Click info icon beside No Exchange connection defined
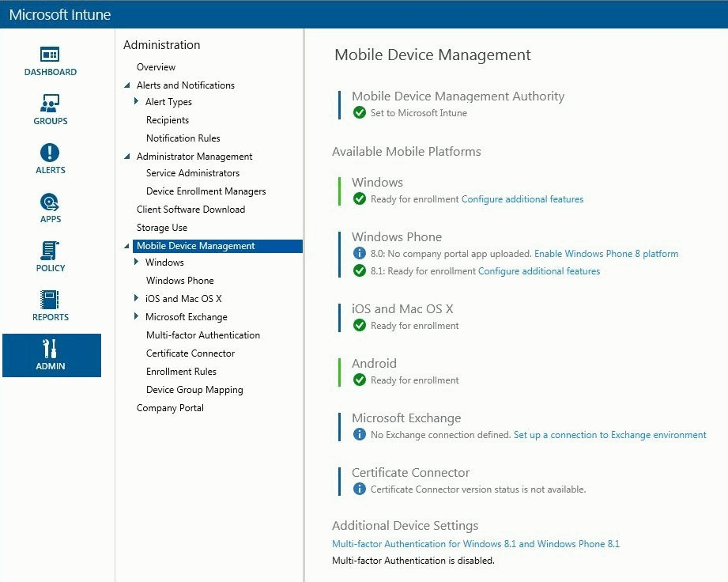The width and height of the screenshot is (728, 582). click(360, 435)
